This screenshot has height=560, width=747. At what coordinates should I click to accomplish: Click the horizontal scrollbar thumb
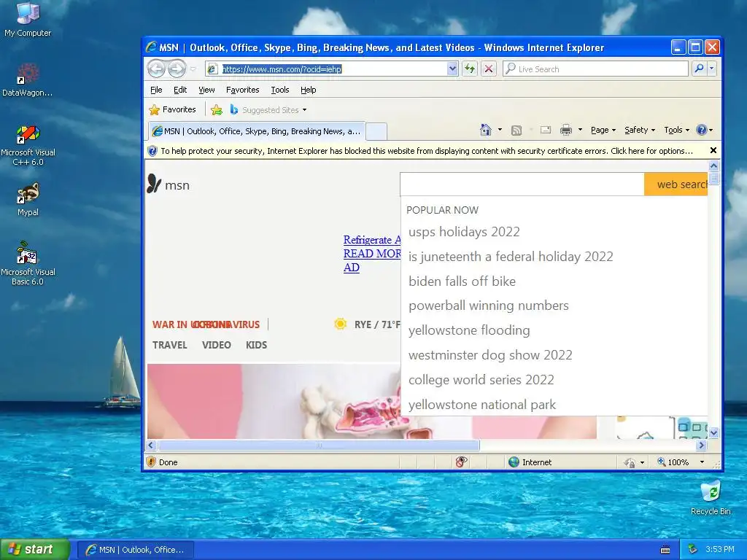319,446
